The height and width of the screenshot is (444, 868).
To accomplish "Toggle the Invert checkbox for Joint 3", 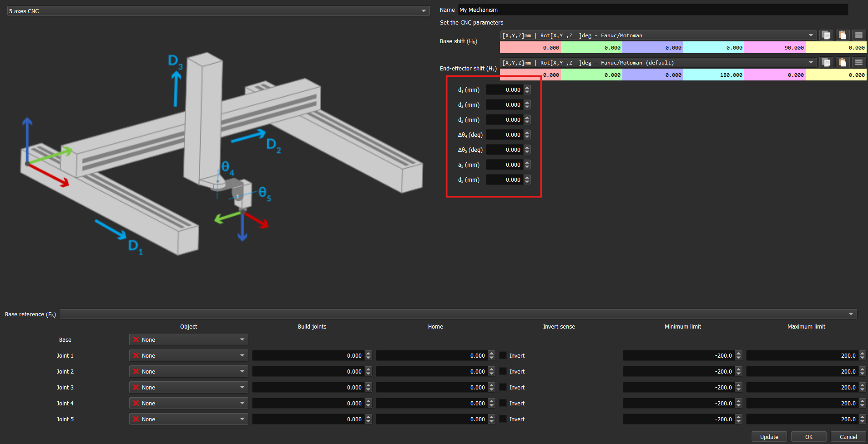I will pos(503,387).
